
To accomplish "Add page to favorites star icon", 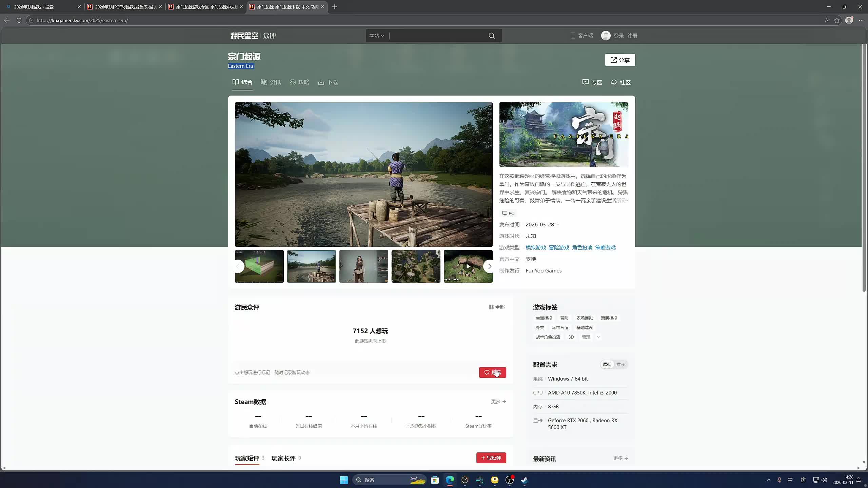I will coord(837,20).
